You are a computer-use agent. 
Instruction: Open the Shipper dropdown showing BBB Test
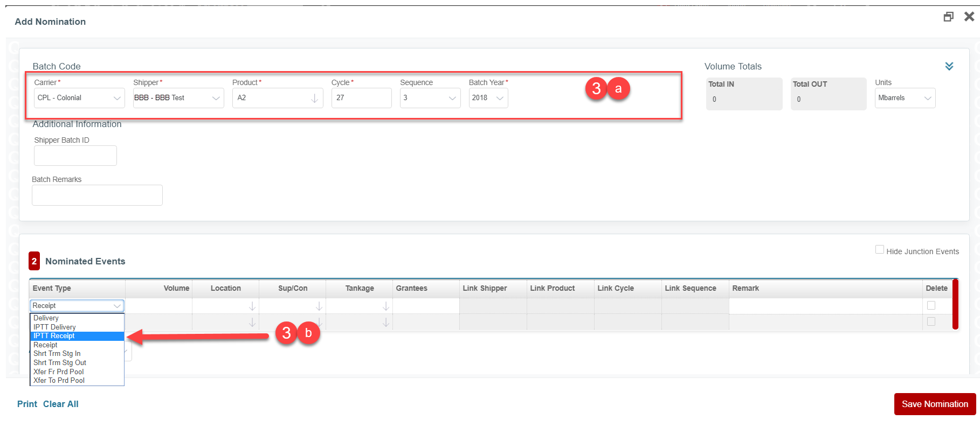click(x=178, y=98)
